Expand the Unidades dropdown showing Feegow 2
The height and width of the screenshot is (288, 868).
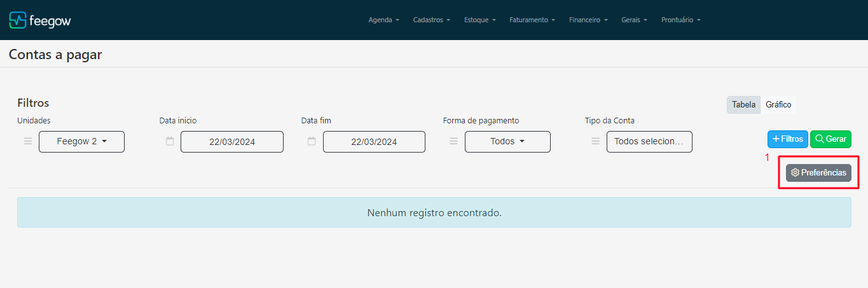[x=81, y=142]
